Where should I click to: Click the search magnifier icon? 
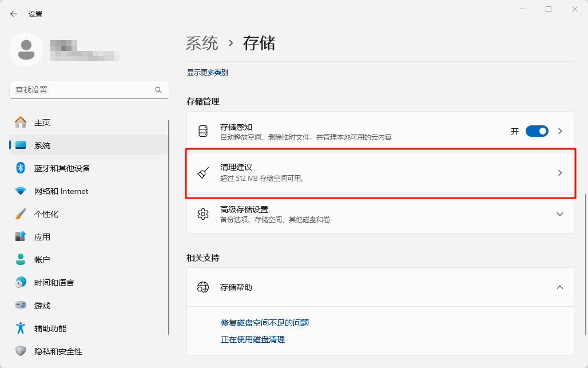(x=158, y=90)
